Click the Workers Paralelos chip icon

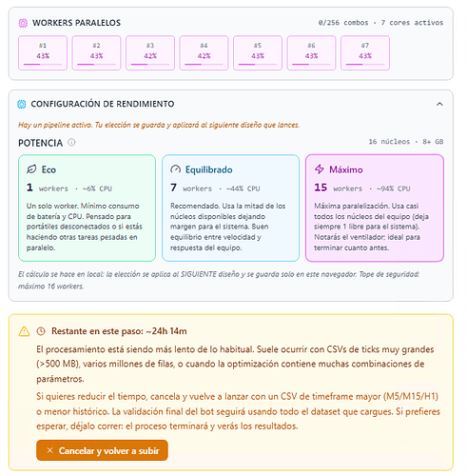click(x=23, y=23)
